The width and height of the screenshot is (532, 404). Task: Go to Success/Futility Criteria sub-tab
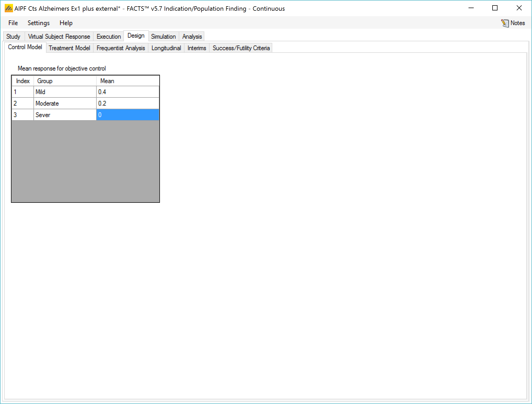coord(241,48)
